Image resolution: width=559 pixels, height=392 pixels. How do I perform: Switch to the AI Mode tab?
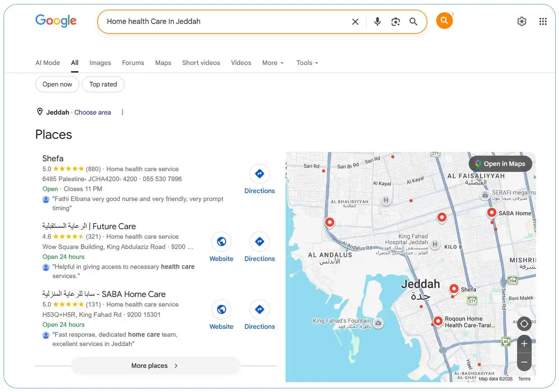coord(48,63)
